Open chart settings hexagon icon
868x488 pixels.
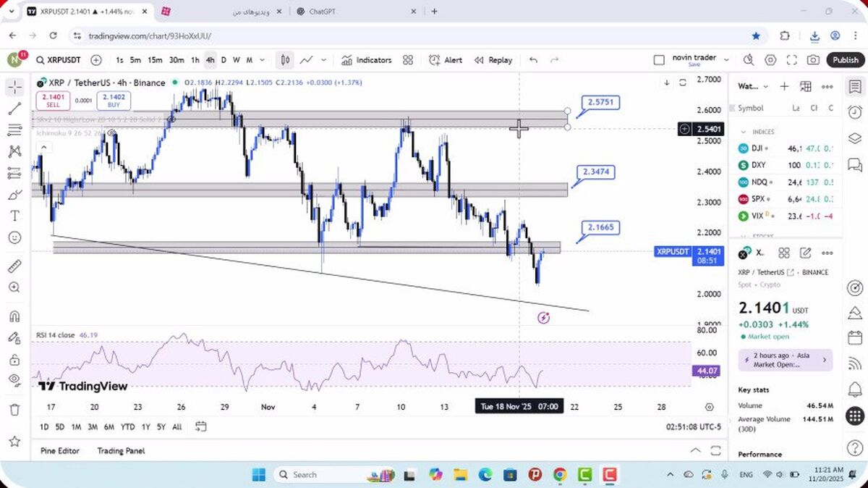pyautogui.click(x=770, y=60)
